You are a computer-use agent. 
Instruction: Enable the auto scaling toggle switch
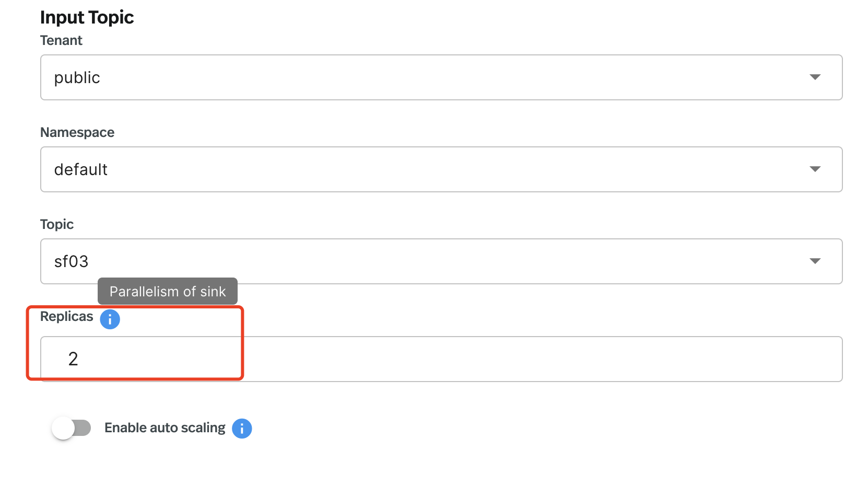(72, 428)
